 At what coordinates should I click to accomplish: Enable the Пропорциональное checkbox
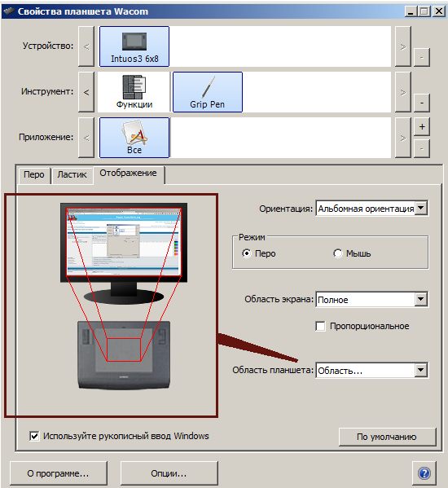tap(320, 327)
